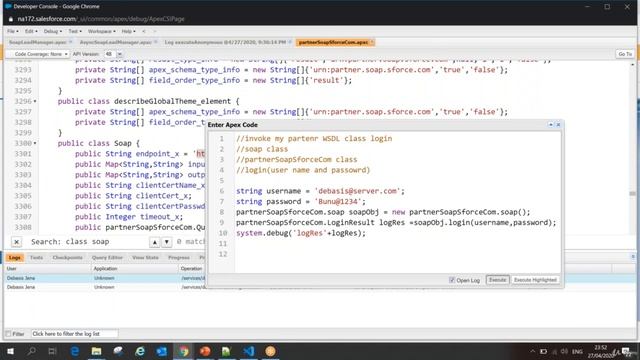This screenshot has width=640, height=360.
Task: Show hidden system tray icons
Action: pyautogui.click(x=532, y=351)
